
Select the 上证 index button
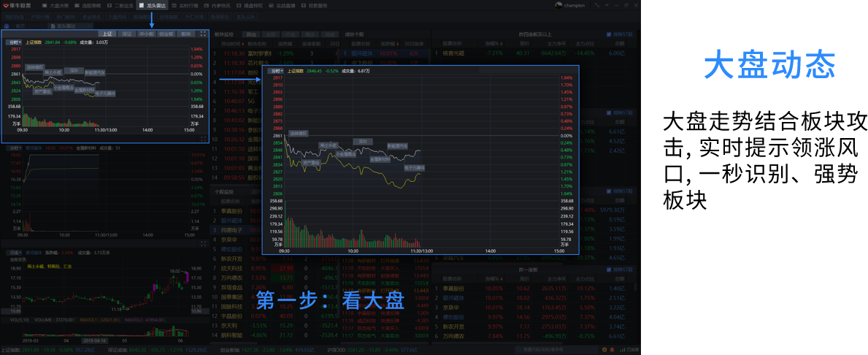click(107, 34)
